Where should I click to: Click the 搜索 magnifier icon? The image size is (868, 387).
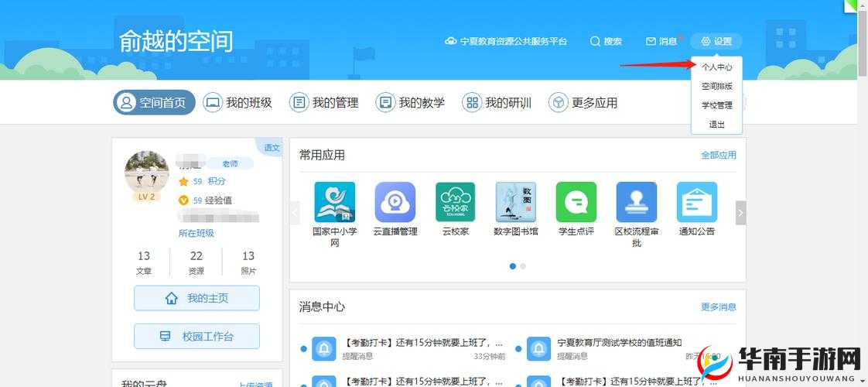pos(595,42)
